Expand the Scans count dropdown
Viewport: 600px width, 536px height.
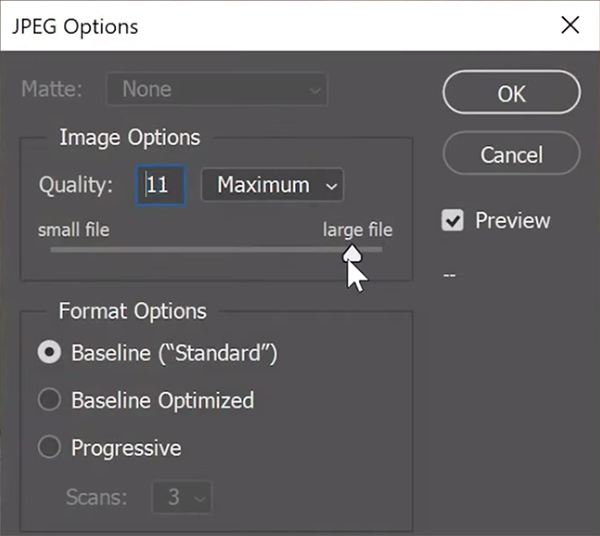click(x=182, y=497)
